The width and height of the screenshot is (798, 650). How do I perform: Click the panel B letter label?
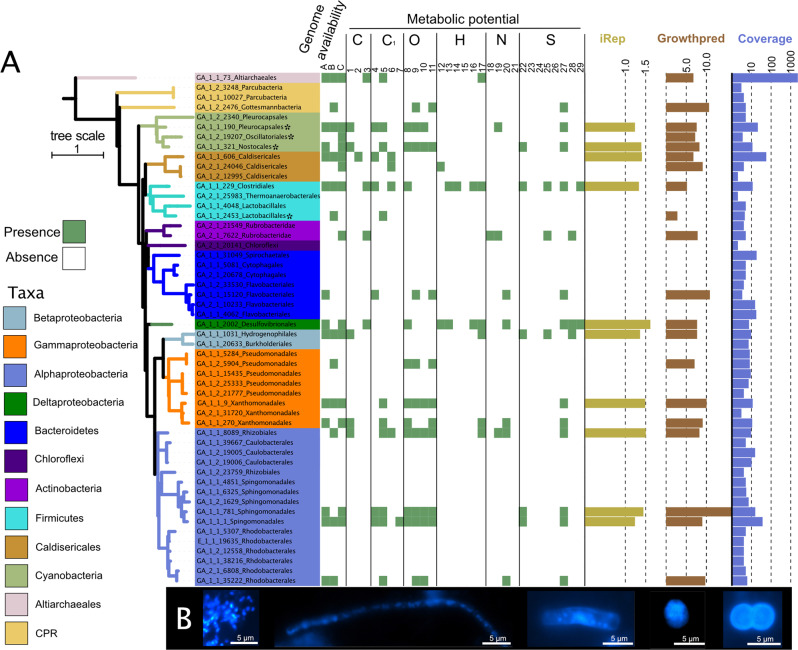coord(181,618)
